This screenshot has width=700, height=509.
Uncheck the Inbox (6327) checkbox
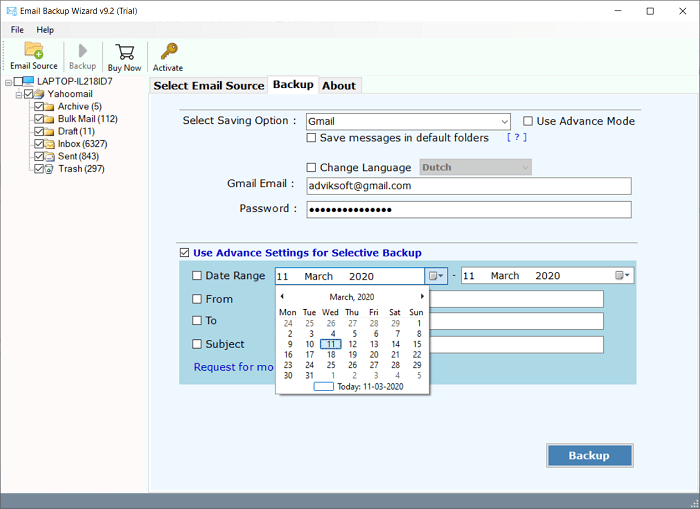39,144
